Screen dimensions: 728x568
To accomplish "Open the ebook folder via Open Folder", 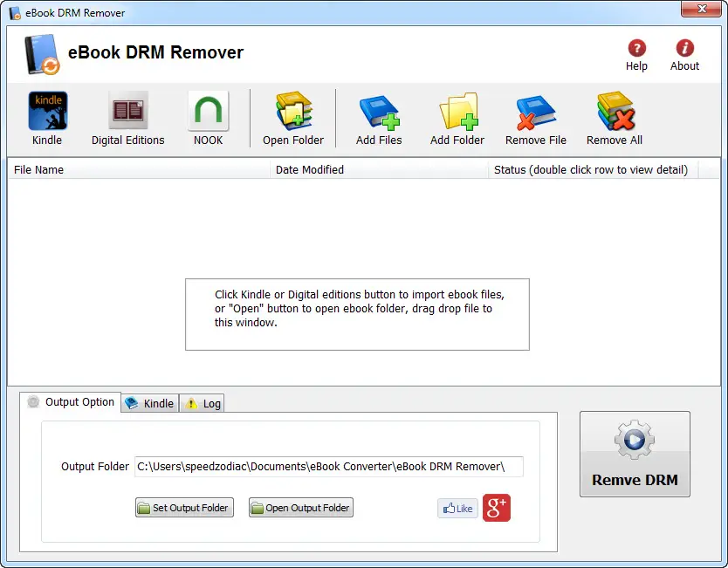I will click(293, 111).
